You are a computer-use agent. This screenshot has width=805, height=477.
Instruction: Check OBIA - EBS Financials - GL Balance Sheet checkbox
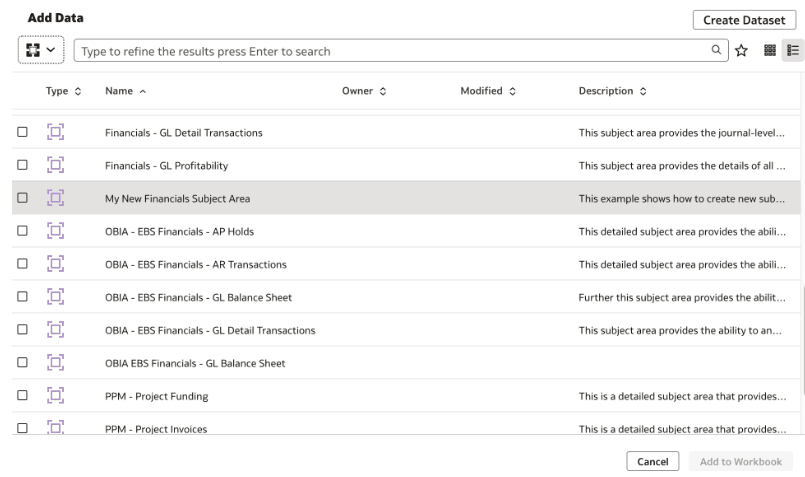22,296
